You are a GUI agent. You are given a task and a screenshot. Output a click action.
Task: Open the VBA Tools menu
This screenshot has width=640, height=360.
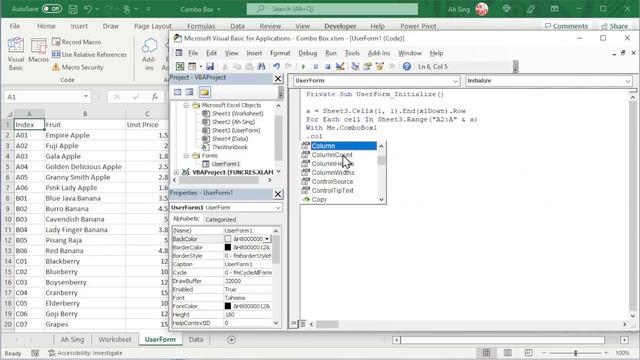coord(352,53)
